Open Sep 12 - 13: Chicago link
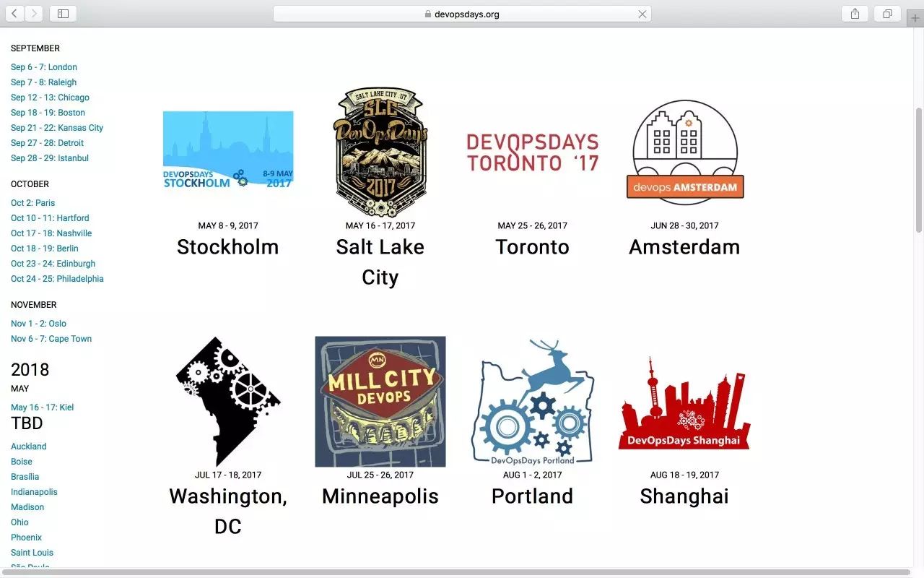924x578 pixels. (50, 98)
